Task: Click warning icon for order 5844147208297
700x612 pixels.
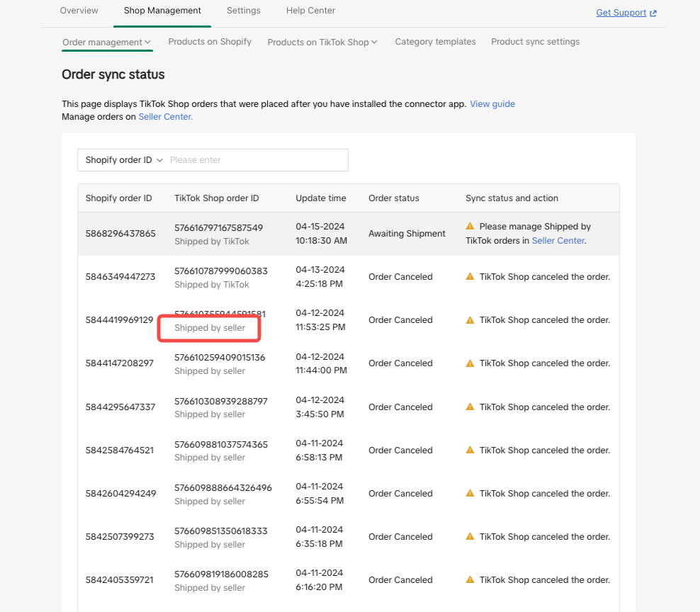Action: pyautogui.click(x=470, y=363)
